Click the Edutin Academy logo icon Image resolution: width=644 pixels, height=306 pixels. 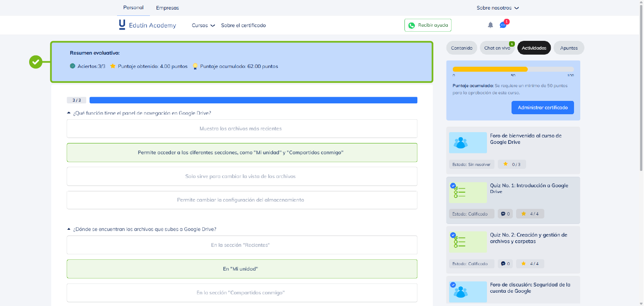pos(122,25)
